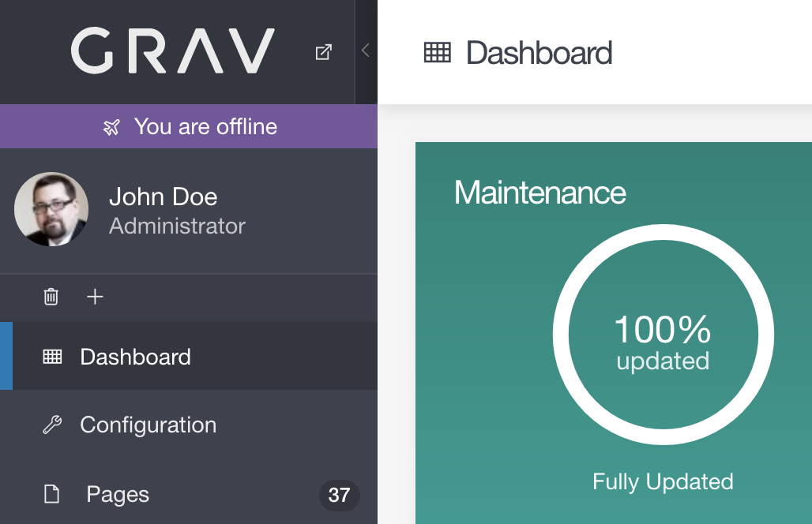Click the Administrator role label
The image size is (812, 524).
point(177,226)
